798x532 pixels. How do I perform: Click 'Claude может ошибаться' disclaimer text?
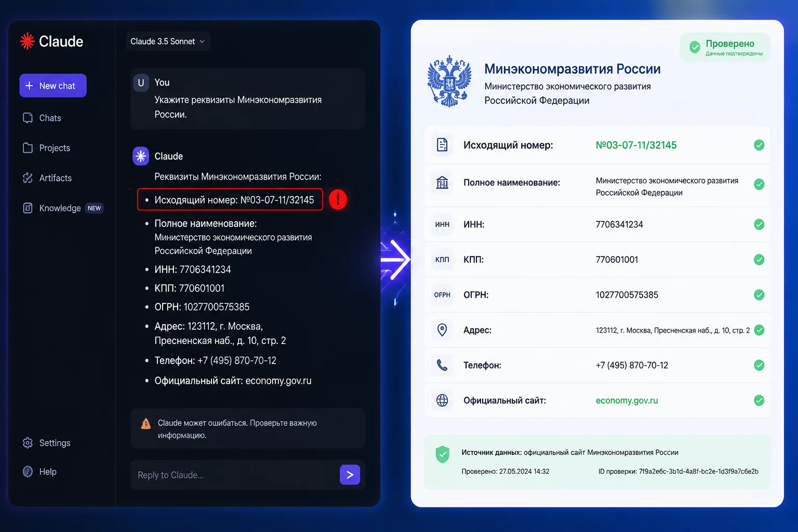pos(237,429)
